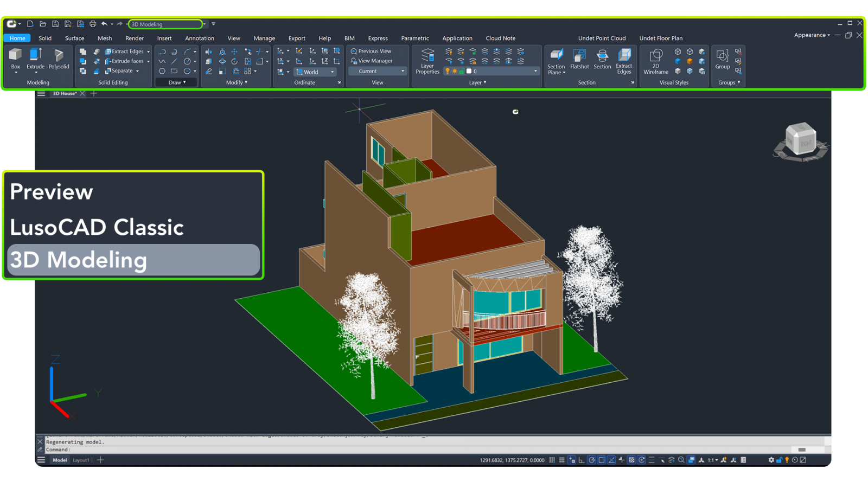Screen dimensions: 868x488
Task: Click Extrude faces button
Action: pyautogui.click(x=124, y=61)
